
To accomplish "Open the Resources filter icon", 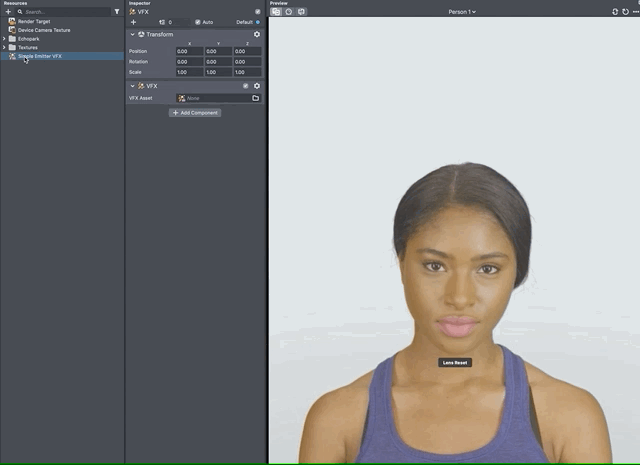I will [117, 12].
